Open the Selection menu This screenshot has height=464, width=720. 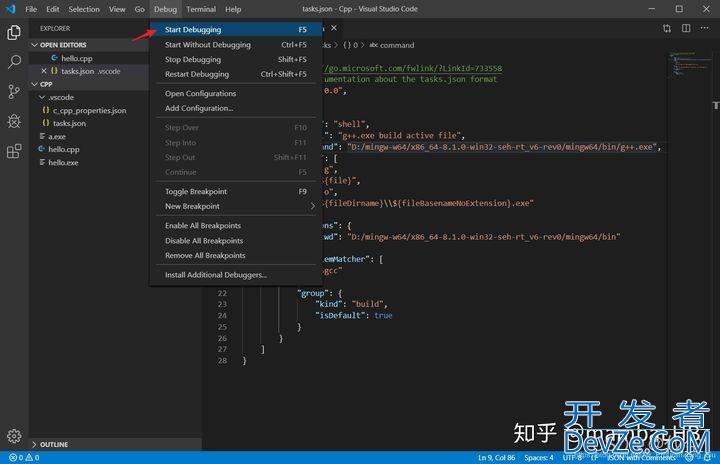[x=84, y=9]
